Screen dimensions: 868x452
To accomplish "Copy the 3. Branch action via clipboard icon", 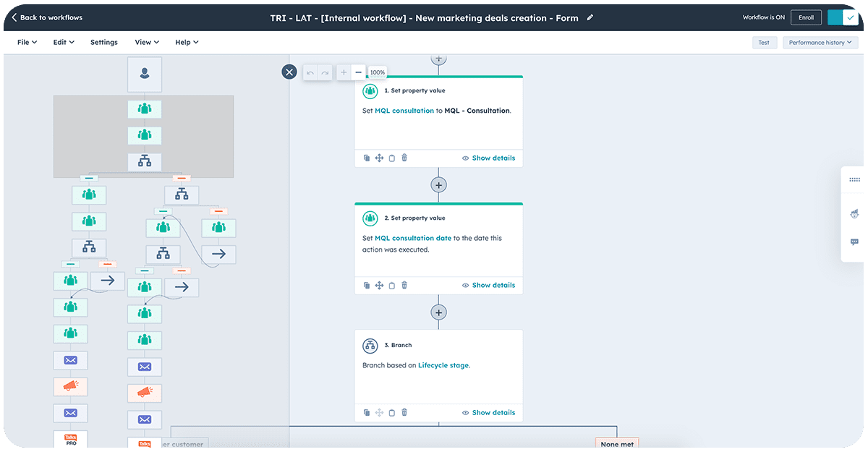I will [392, 412].
